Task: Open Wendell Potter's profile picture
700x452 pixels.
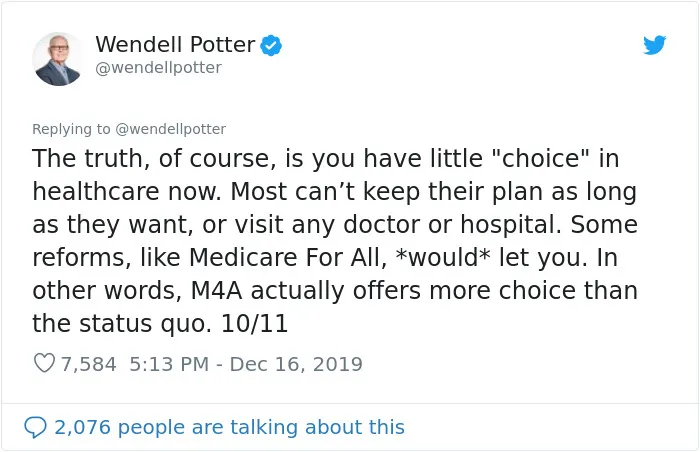Action: click(x=58, y=59)
